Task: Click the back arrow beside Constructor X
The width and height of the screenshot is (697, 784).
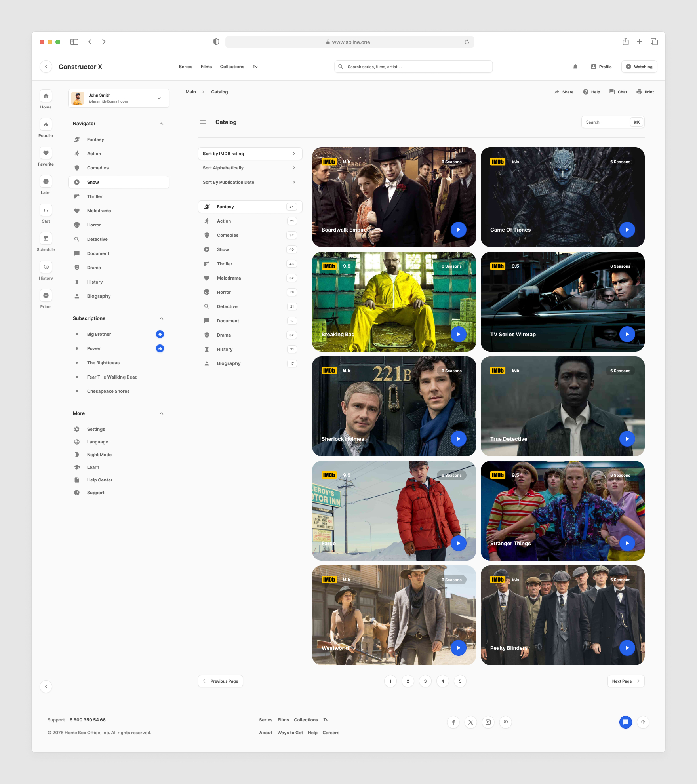Action: pyautogui.click(x=46, y=67)
